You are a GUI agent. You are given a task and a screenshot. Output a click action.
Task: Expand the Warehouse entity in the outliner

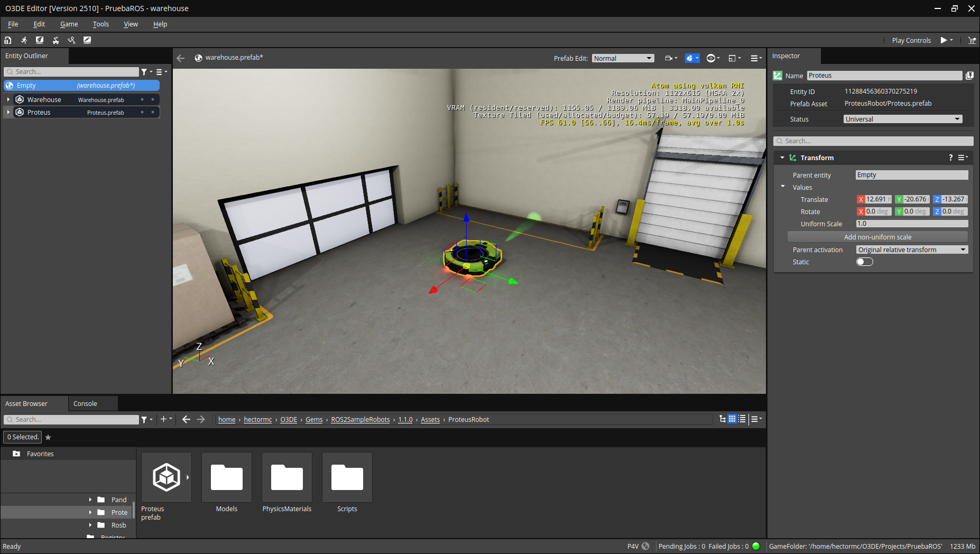pyautogui.click(x=8, y=99)
